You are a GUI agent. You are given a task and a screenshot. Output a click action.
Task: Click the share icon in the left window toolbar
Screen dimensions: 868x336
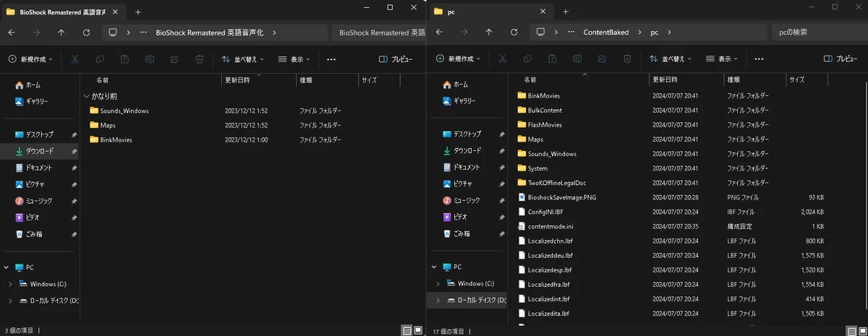tap(174, 59)
